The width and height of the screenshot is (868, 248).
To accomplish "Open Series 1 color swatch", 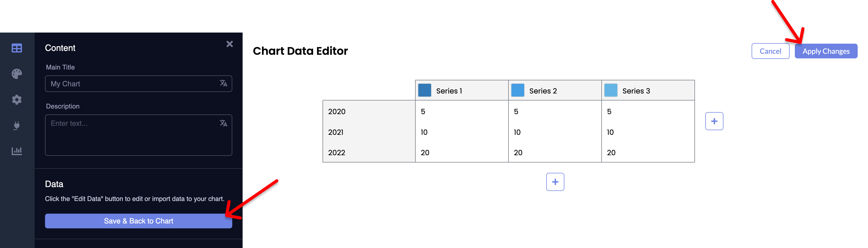I will 425,90.
